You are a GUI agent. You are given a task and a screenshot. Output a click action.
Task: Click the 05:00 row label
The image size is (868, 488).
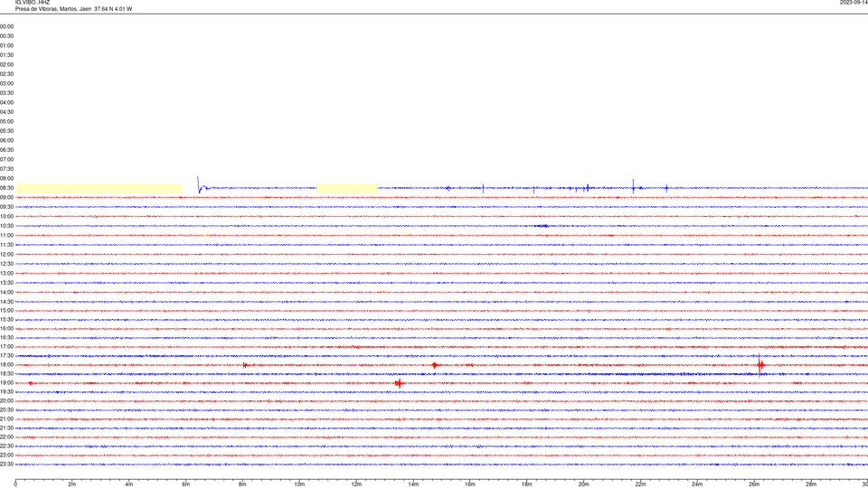tap(6, 122)
